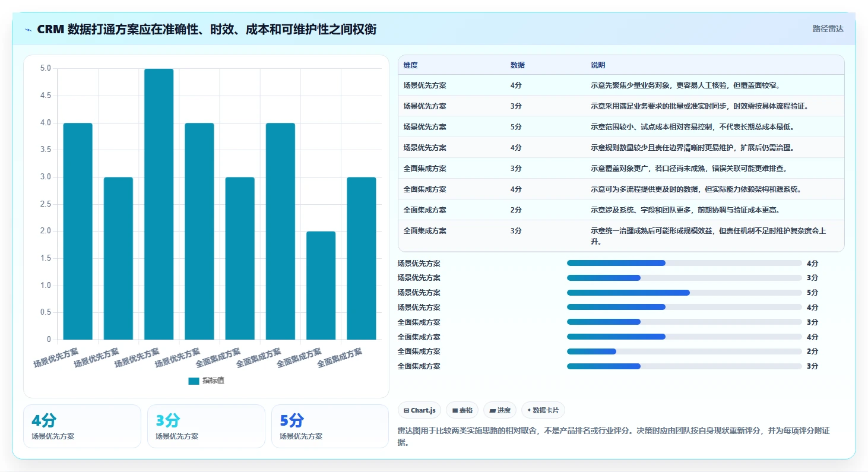Image resolution: width=868 pixels, height=472 pixels.
Task: Open the 5分 场景优先方案 data card
Action: pyautogui.click(x=330, y=426)
